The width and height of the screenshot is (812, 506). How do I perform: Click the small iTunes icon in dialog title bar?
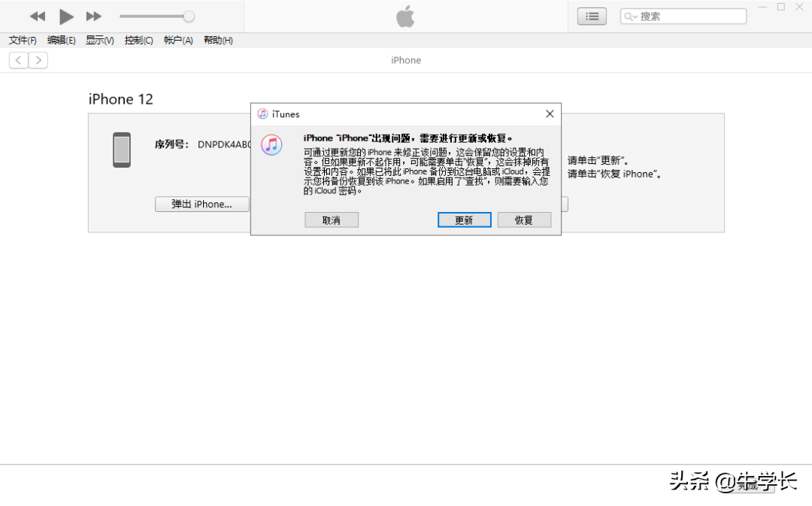[x=262, y=114]
